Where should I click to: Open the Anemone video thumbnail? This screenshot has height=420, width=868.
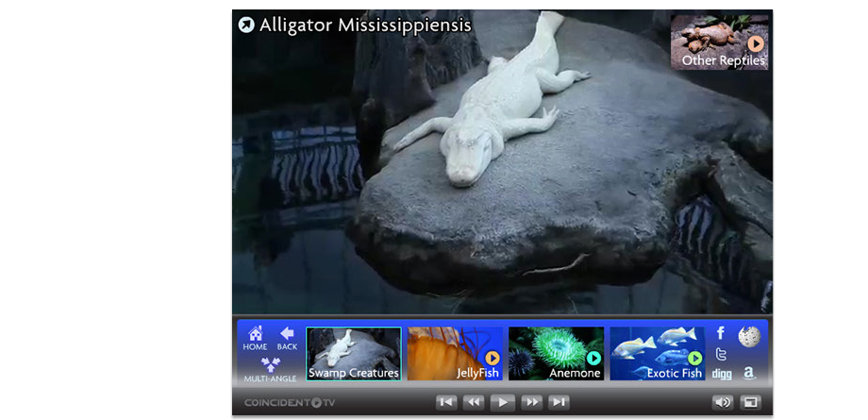pos(556,354)
